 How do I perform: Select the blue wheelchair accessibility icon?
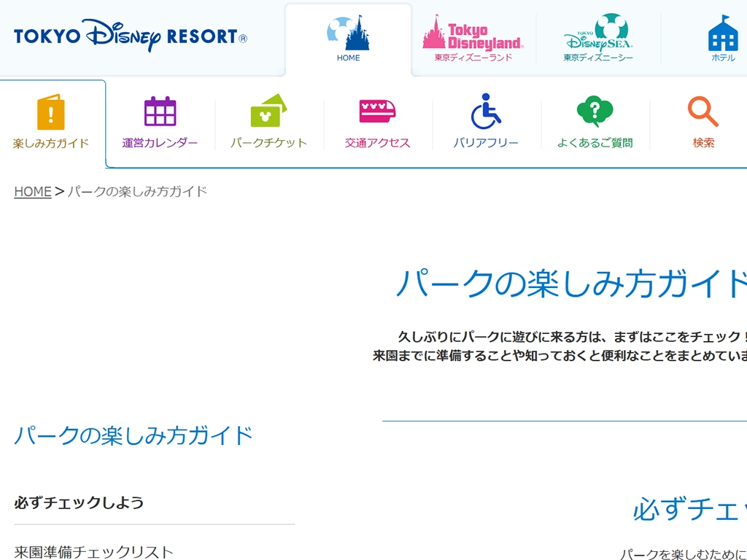pyautogui.click(x=485, y=111)
